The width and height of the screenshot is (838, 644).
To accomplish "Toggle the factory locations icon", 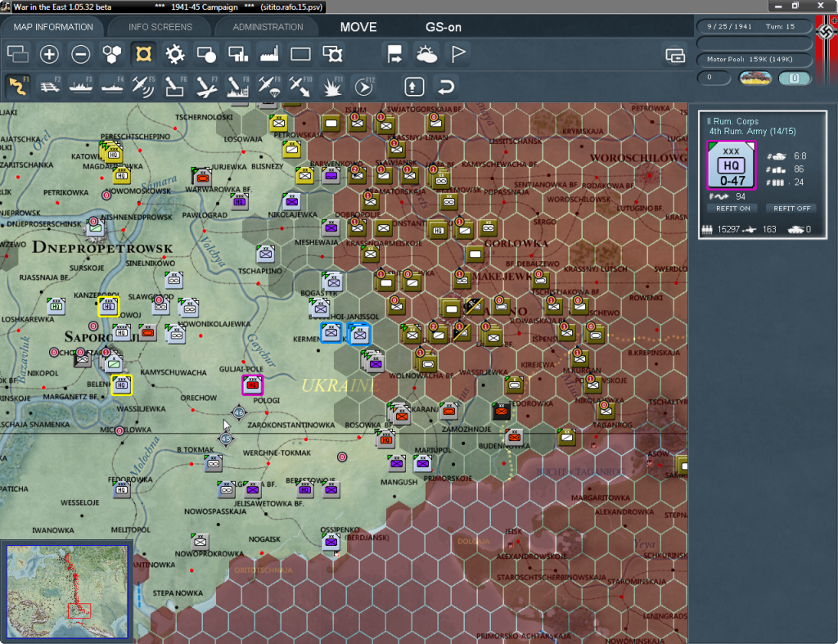I will 269,54.
